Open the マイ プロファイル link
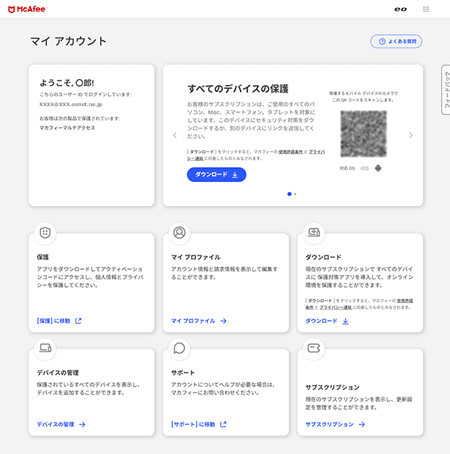The image size is (450, 454). pyautogui.click(x=193, y=321)
